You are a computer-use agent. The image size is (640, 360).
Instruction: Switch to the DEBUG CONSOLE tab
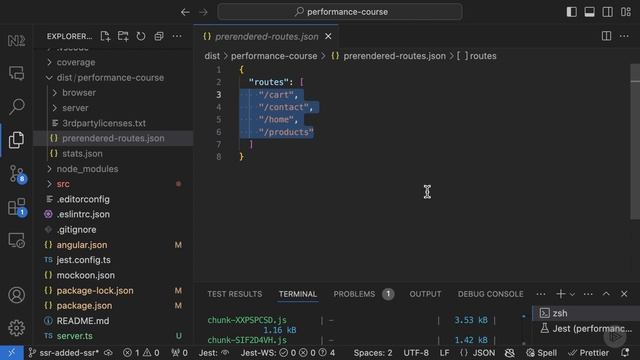pyautogui.click(x=490, y=294)
